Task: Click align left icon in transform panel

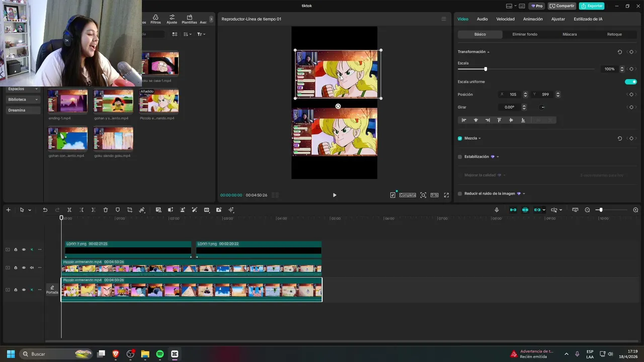Action: [464, 120]
